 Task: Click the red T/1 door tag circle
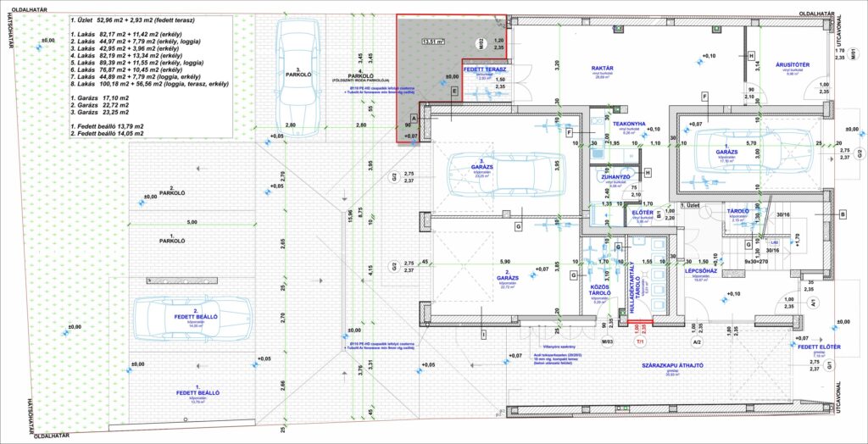(x=641, y=341)
